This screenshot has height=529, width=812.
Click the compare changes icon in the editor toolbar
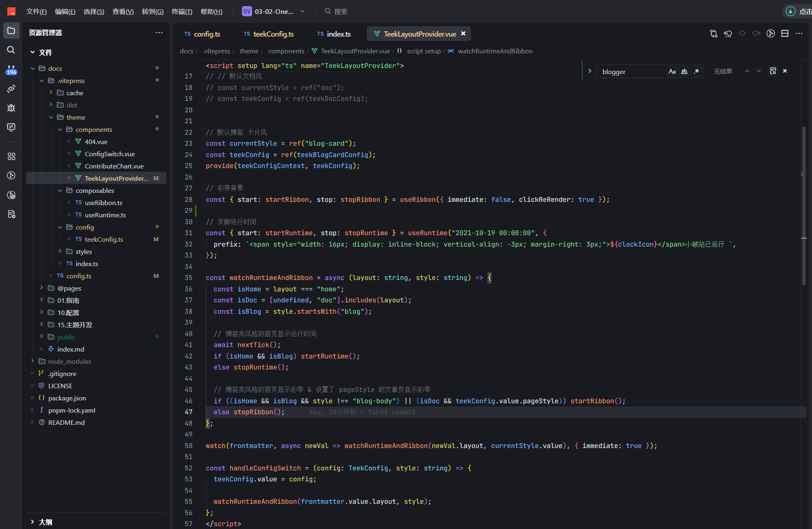(714, 34)
